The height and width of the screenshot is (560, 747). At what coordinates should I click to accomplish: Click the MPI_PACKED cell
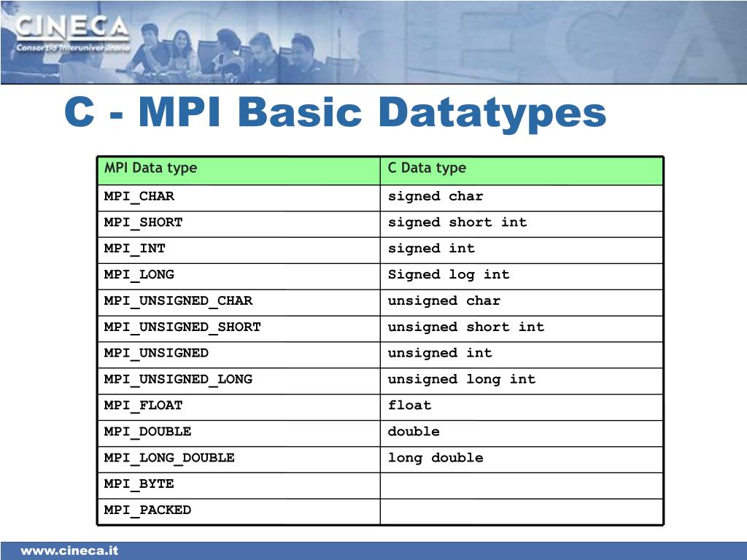239,513
